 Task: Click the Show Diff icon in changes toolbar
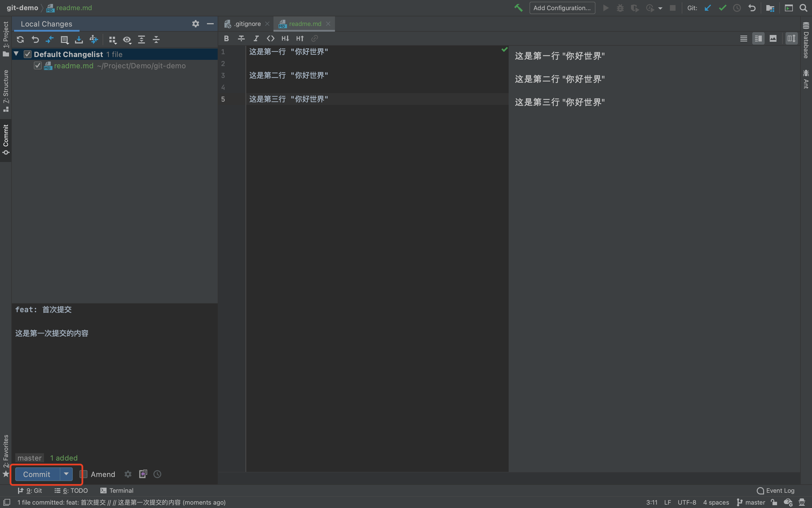[x=50, y=40]
